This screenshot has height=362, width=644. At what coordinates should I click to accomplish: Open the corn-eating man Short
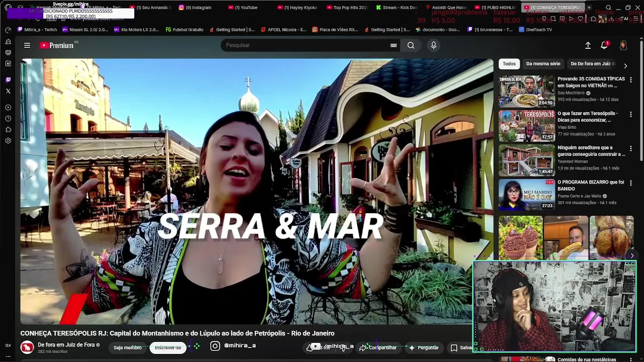pyautogui.click(x=566, y=238)
